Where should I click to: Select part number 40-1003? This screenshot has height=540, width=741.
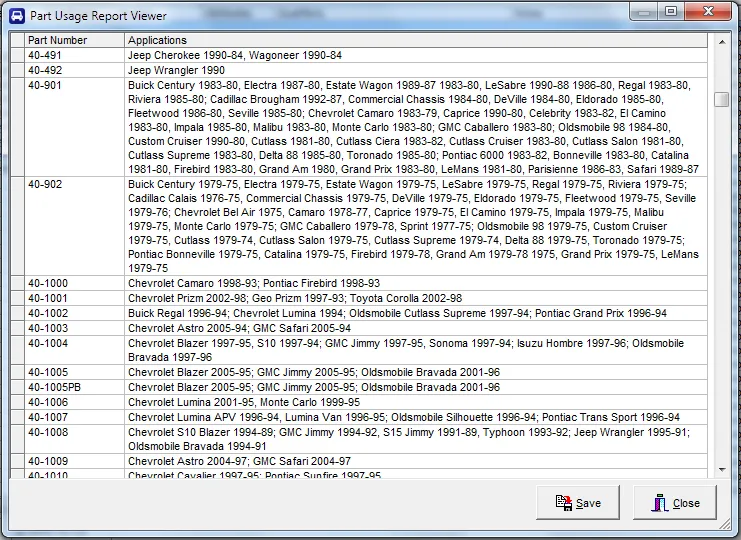coord(74,328)
